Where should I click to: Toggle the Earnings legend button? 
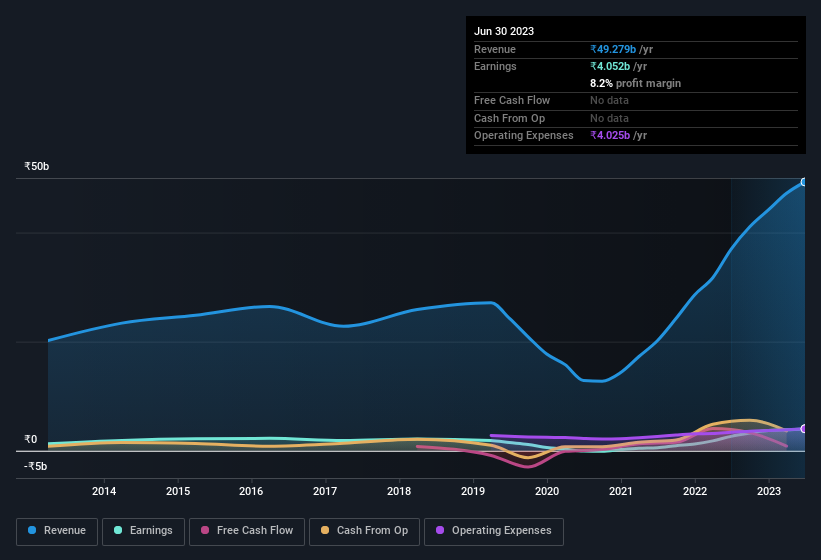[x=143, y=531]
